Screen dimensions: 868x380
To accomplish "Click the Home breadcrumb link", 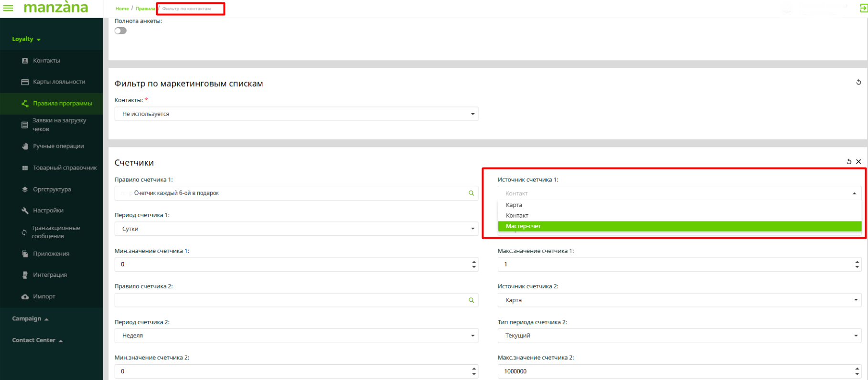I will (122, 9).
